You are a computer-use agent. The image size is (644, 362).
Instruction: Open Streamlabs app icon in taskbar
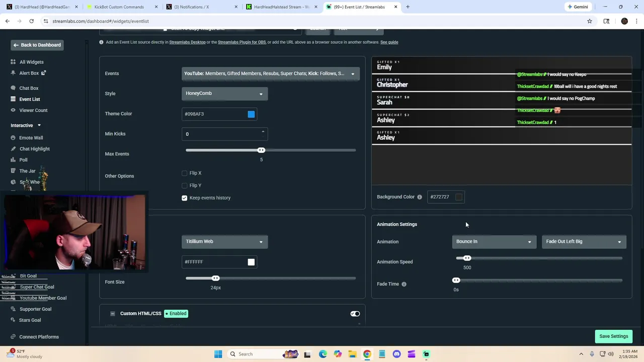click(x=426, y=354)
